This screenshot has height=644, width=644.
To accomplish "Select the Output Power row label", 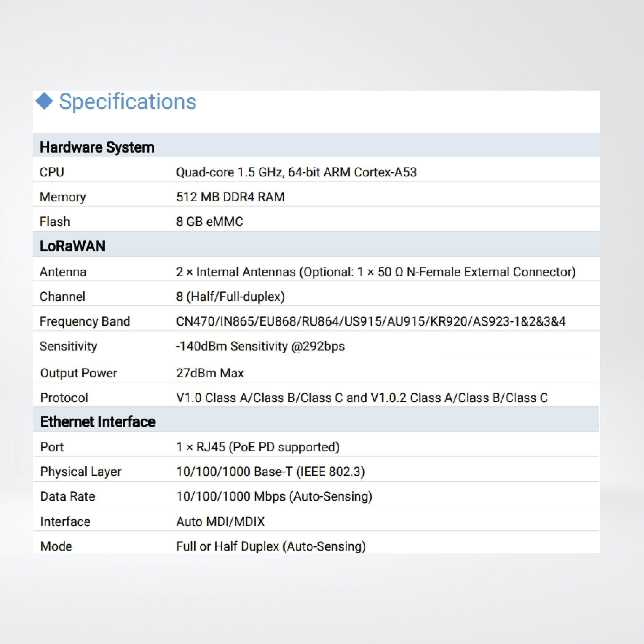I will [x=78, y=373].
